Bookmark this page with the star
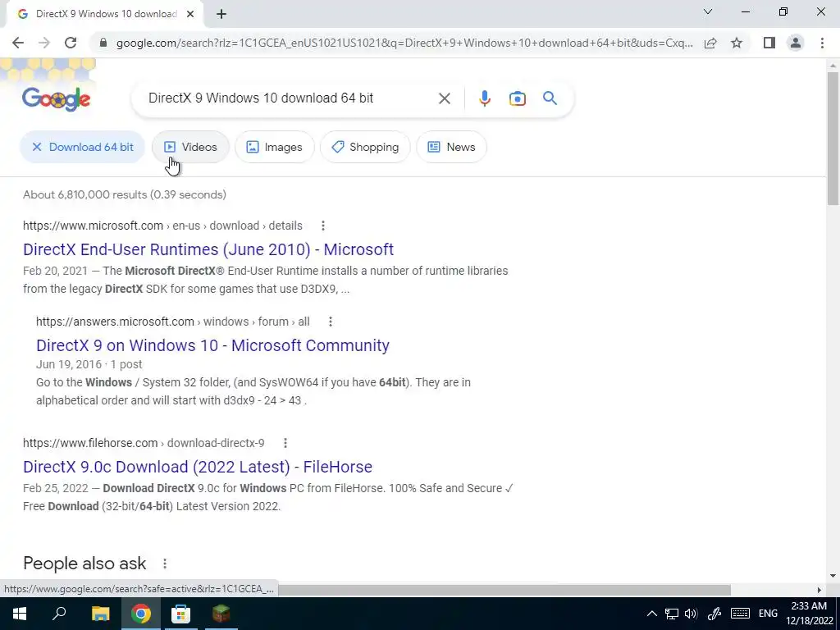840x630 pixels. [x=737, y=43]
